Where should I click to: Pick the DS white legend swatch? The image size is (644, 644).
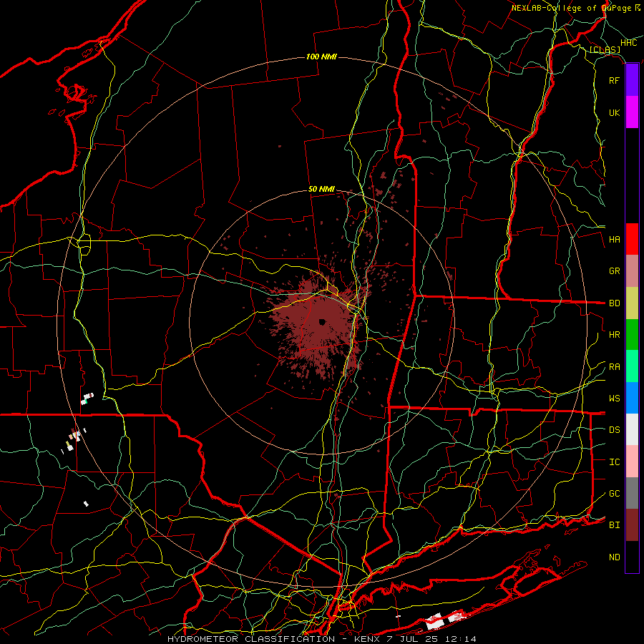tap(632, 429)
